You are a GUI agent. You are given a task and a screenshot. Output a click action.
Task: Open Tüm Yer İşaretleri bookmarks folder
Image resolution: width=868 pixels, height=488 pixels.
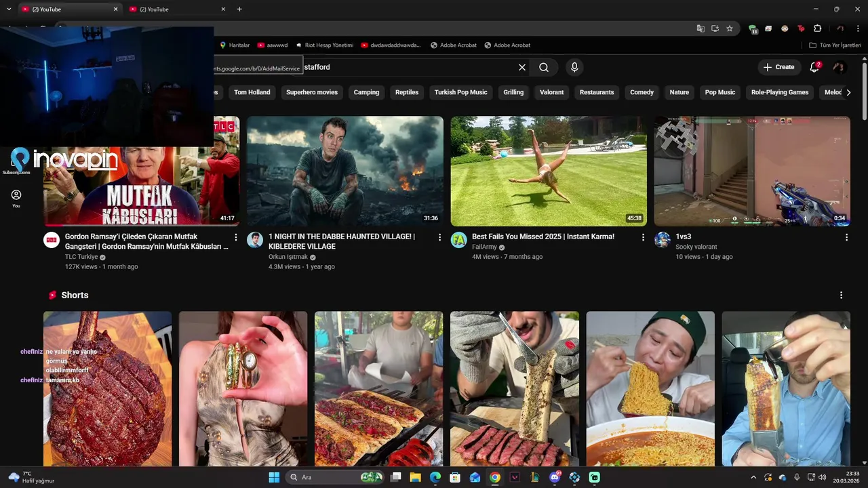pos(835,45)
